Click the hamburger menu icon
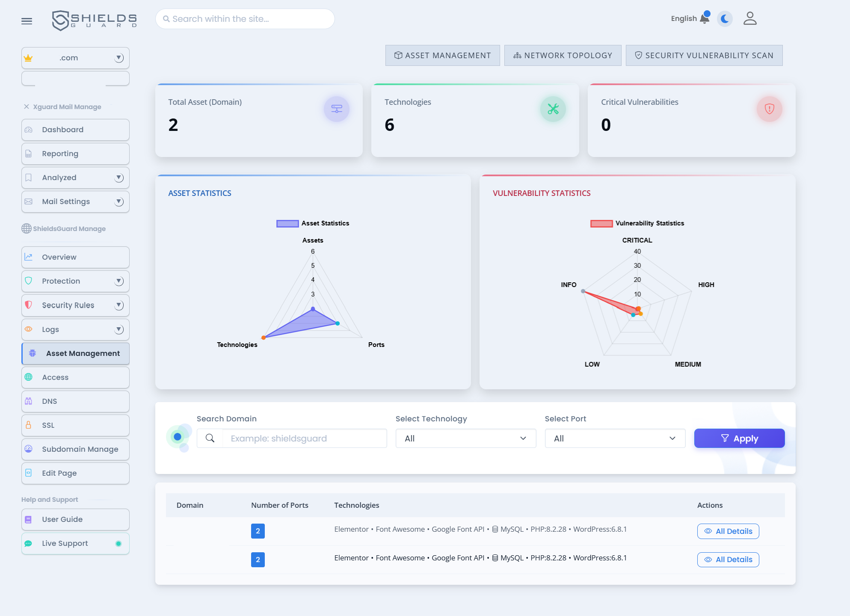 tap(27, 21)
